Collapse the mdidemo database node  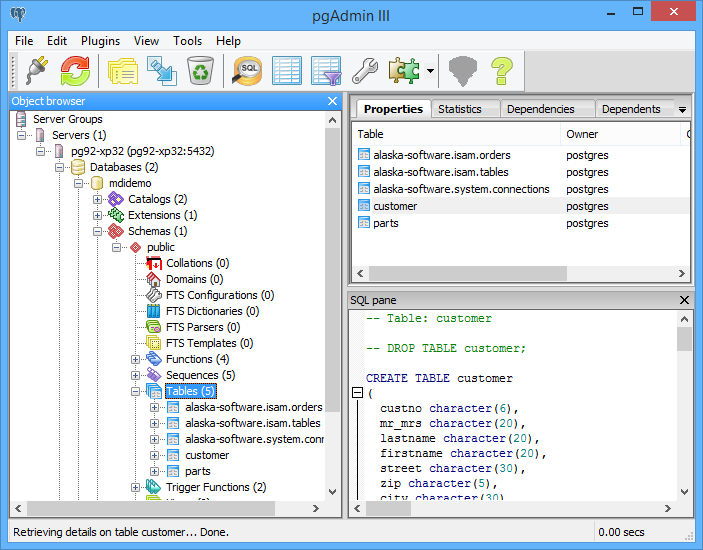tap(79, 183)
